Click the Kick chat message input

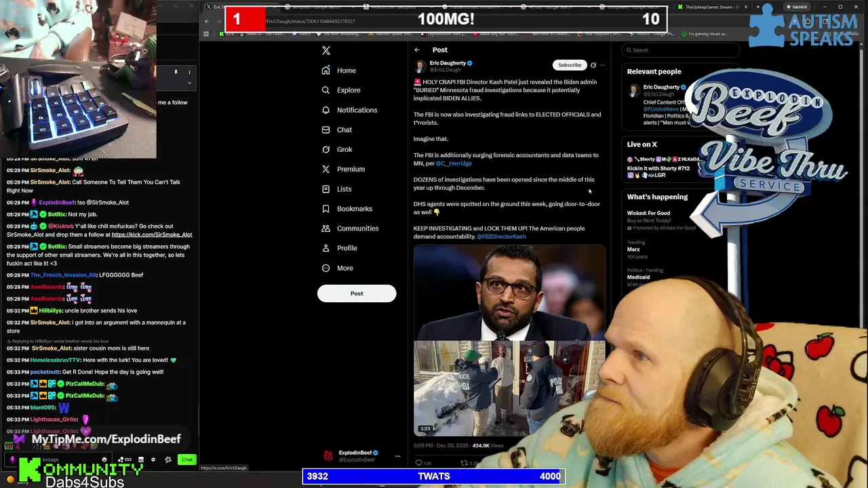click(x=58, y=460)
